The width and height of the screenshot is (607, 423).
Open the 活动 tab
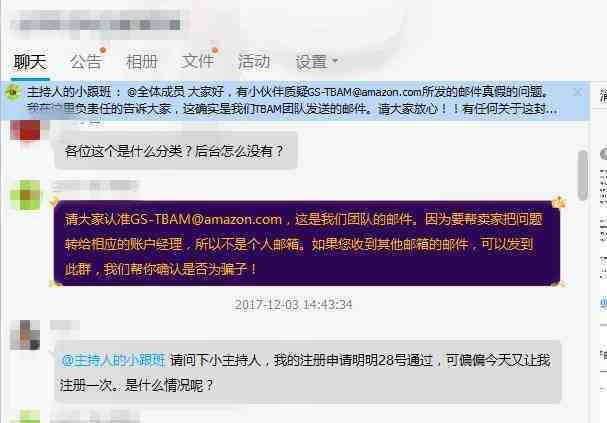(x=254, y=62)
